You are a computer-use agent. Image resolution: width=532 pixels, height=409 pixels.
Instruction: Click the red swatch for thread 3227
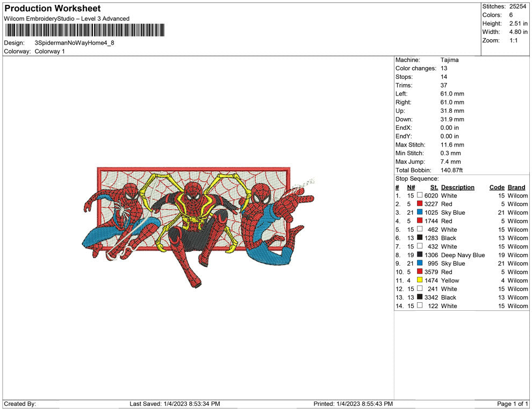pos(420,203)
